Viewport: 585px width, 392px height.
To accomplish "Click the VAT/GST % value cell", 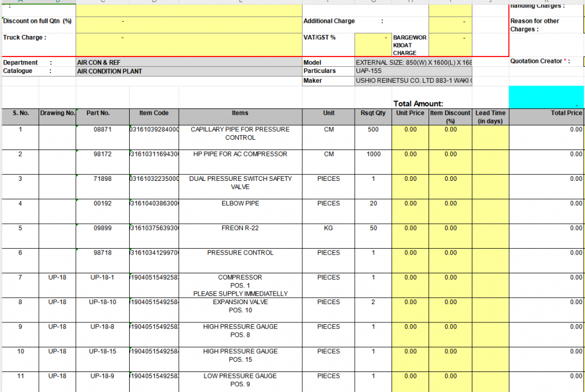I will (x=373, y=45).
